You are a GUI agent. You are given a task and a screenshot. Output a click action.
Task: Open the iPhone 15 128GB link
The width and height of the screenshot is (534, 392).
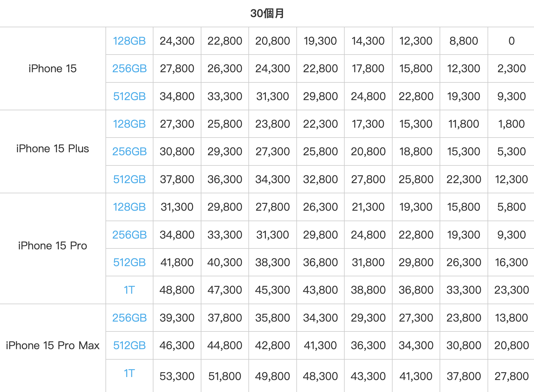coord(129,41)
